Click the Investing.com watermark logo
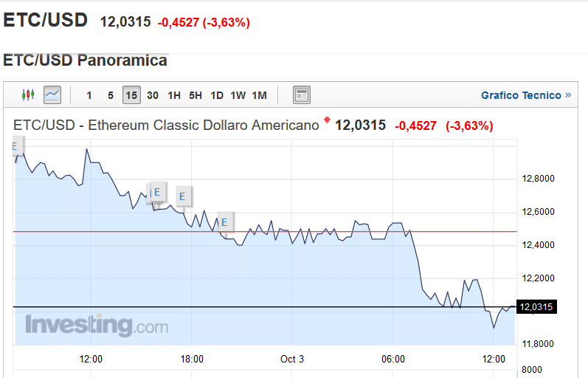The width and height of the screenshot is (588, 378). tap(97, 325)
